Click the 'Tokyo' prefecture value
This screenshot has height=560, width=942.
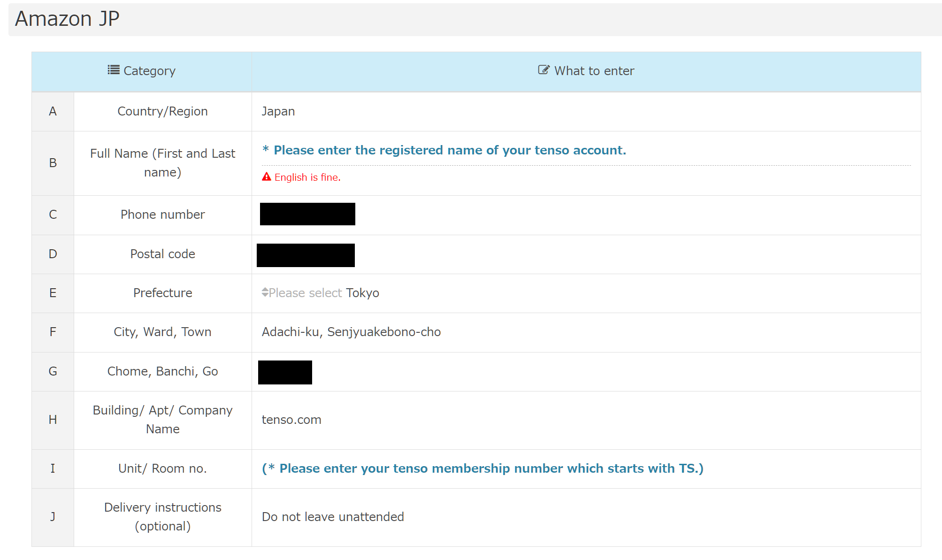(362, 293)
